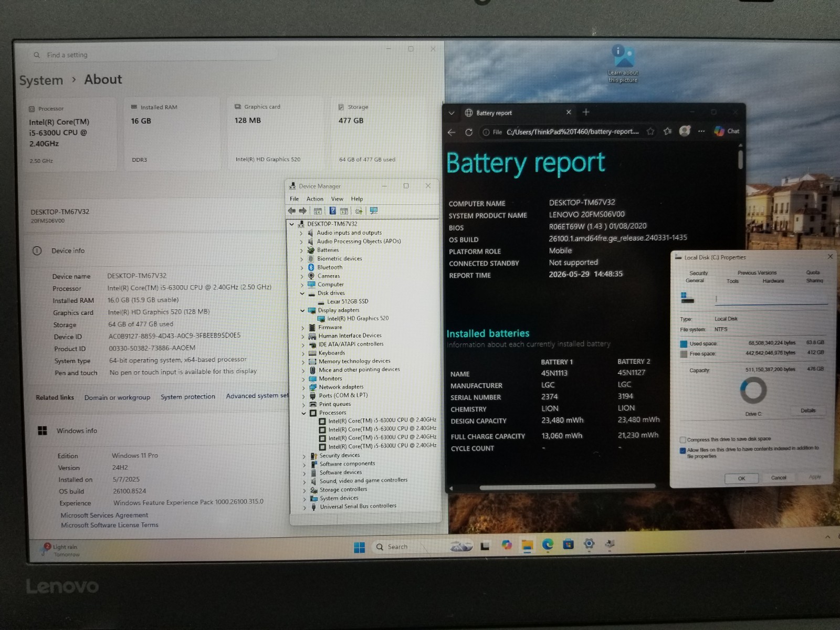
Task: Open the Learn about this picture desktop icon
Action: pos(623,64)
